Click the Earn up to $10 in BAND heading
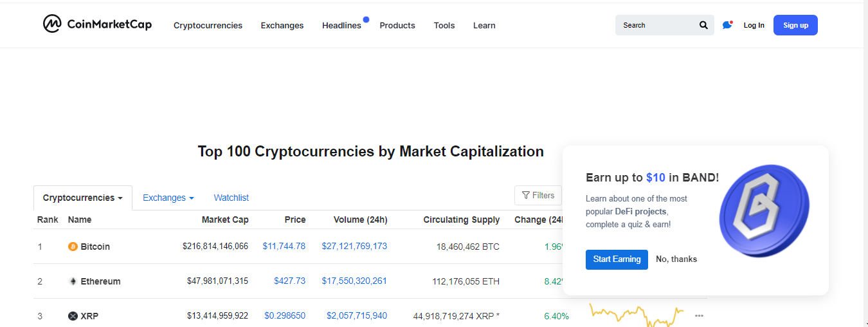The height and width of the screenshot is (327, 868). 653,178
